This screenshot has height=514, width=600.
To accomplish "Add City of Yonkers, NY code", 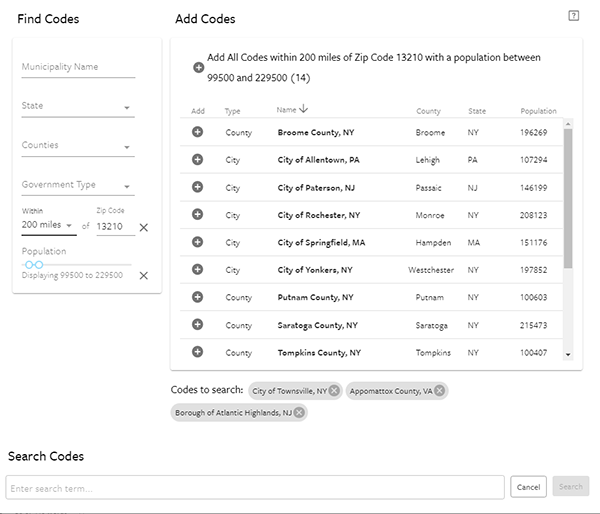I will [197, 270].
